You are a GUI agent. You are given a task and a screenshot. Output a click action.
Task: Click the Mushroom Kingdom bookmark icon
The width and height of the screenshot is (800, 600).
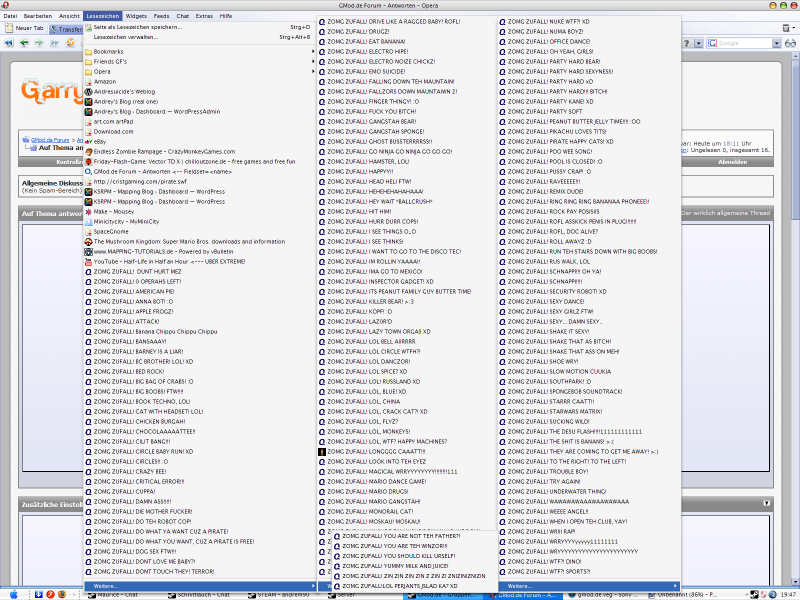(88, 241)
